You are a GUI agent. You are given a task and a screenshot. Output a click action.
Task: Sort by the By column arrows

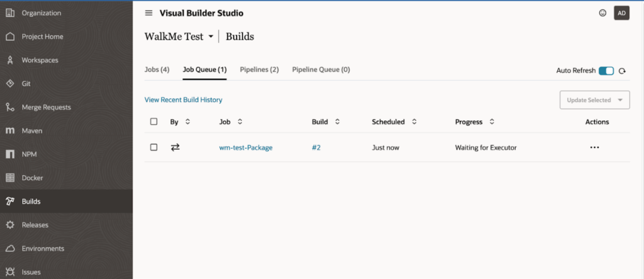pyautogui.click(x=187, y=122)
